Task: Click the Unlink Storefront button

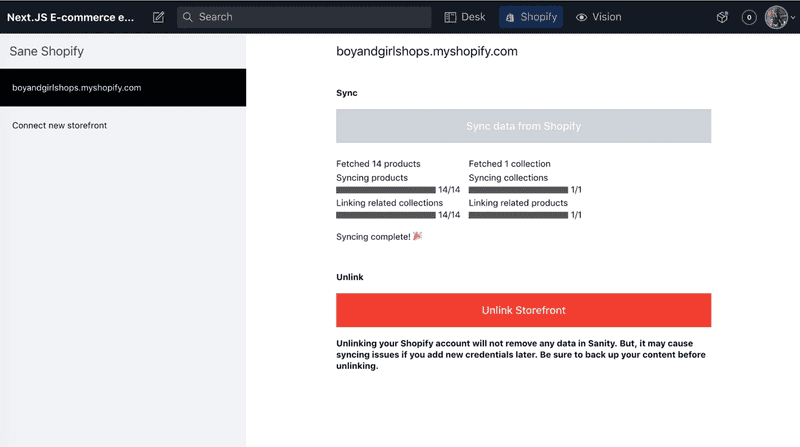Action: (x=523, y=310)
